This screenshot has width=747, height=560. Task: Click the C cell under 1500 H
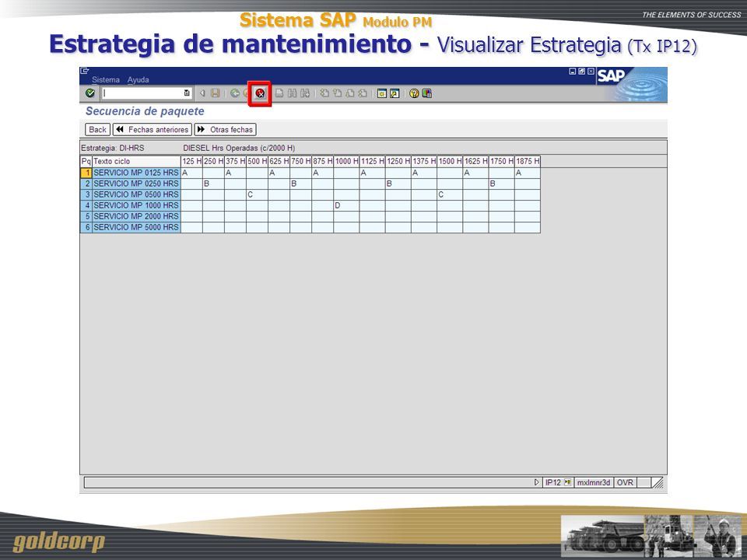450,194
